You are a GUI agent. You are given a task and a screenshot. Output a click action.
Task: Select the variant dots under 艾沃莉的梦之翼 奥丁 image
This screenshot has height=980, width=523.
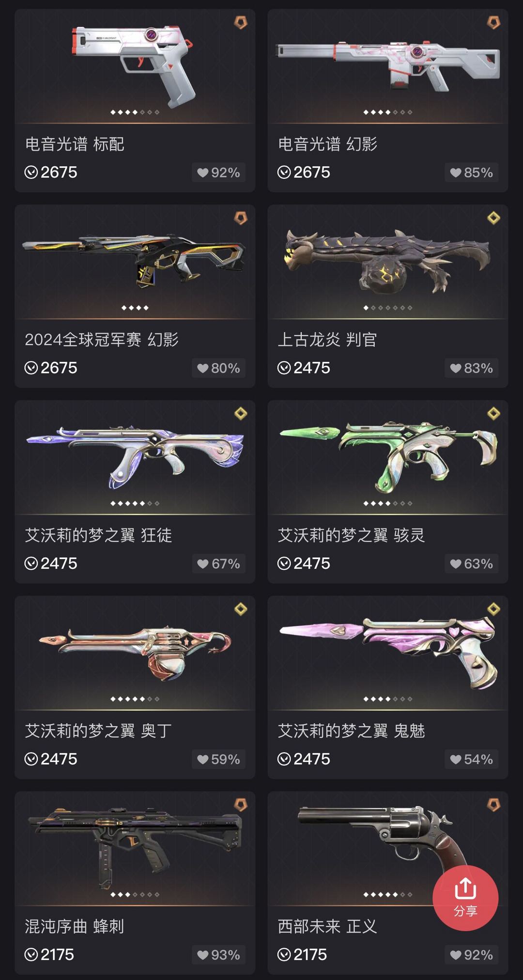135,699
